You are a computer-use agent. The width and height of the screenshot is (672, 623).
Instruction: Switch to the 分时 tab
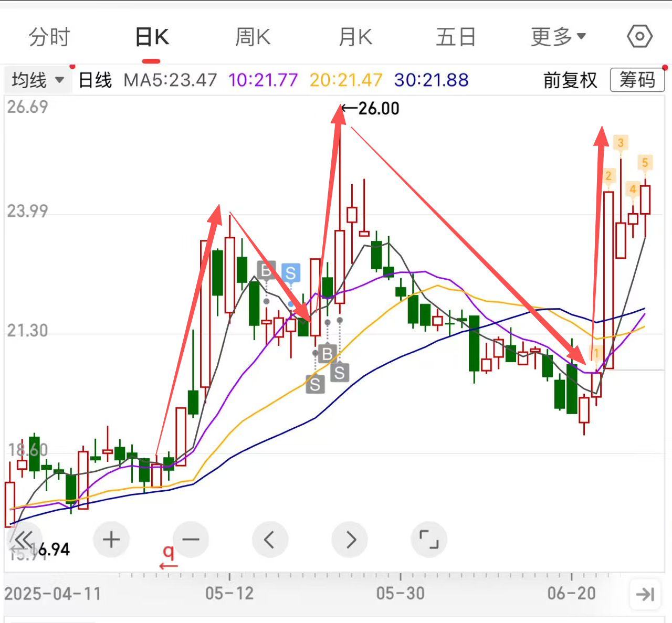click(x=49, y=37)
